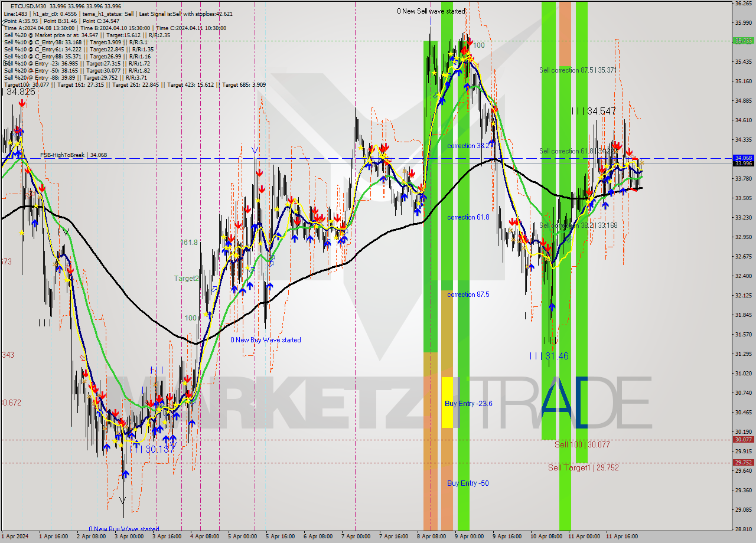Image resolution: width=756 pixels, height=543 pixels.
Task: Click the 'I I I 34.547' wave label
Action: pos(594,111)
